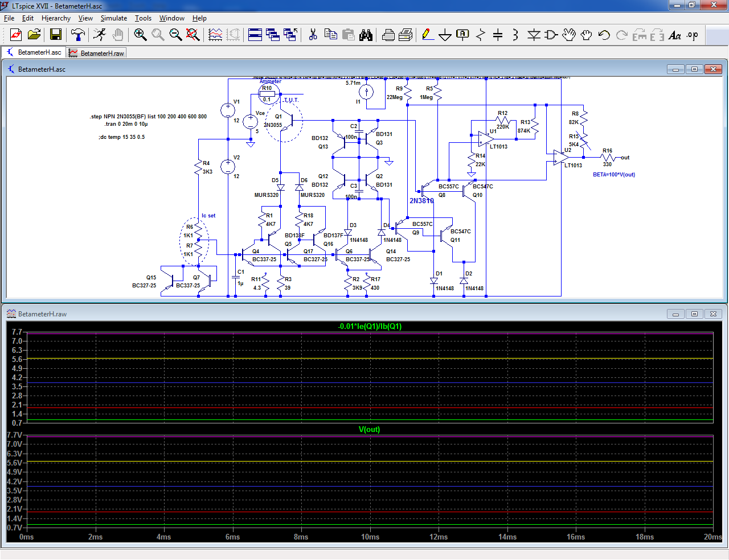
Task: Select the Label Net tool
Action: (x=463, y=35)
